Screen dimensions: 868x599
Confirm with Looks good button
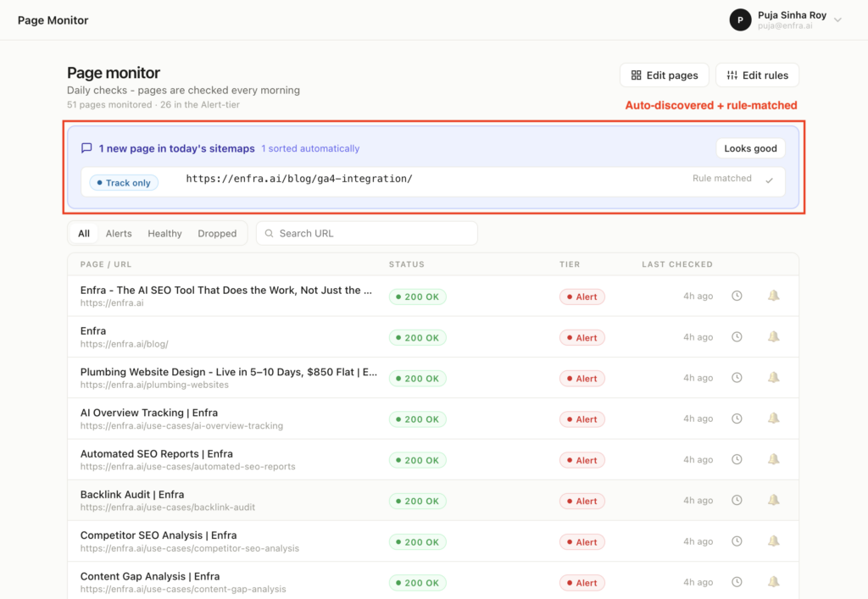pyautogui.click(x=751, y=148)
